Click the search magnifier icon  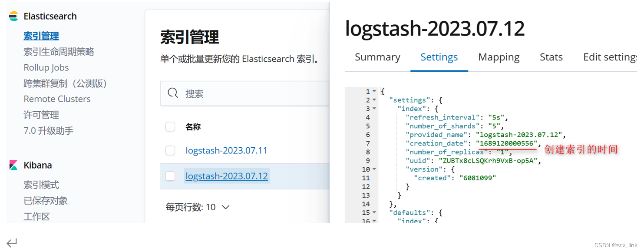click(x=173, y=93)
